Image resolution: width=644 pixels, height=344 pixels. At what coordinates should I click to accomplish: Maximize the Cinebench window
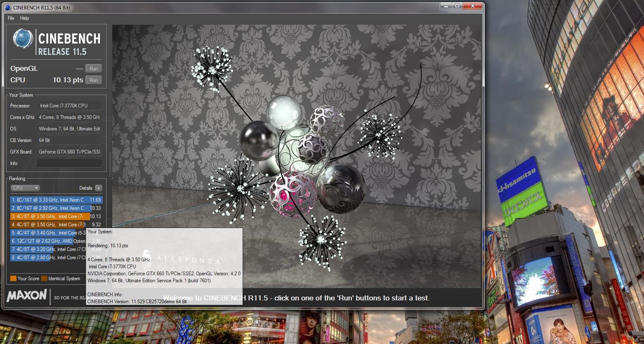(x=457, y=6)
